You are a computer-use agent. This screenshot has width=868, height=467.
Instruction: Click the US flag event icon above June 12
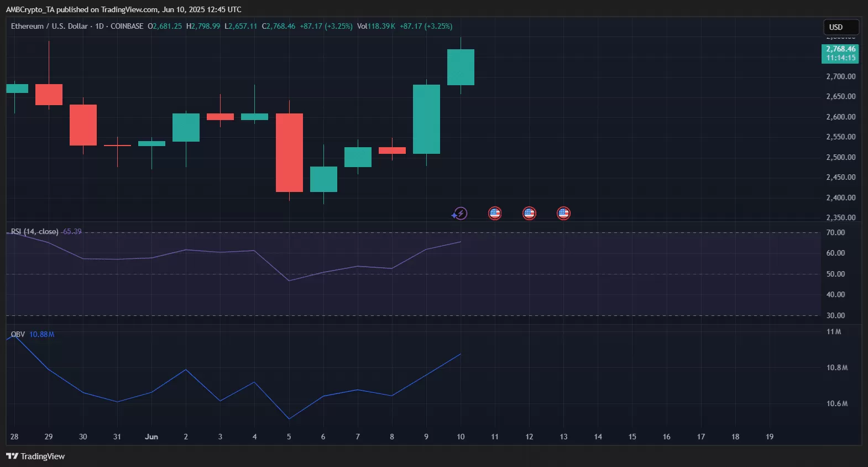pyautogui.click(x=529, y=213)
